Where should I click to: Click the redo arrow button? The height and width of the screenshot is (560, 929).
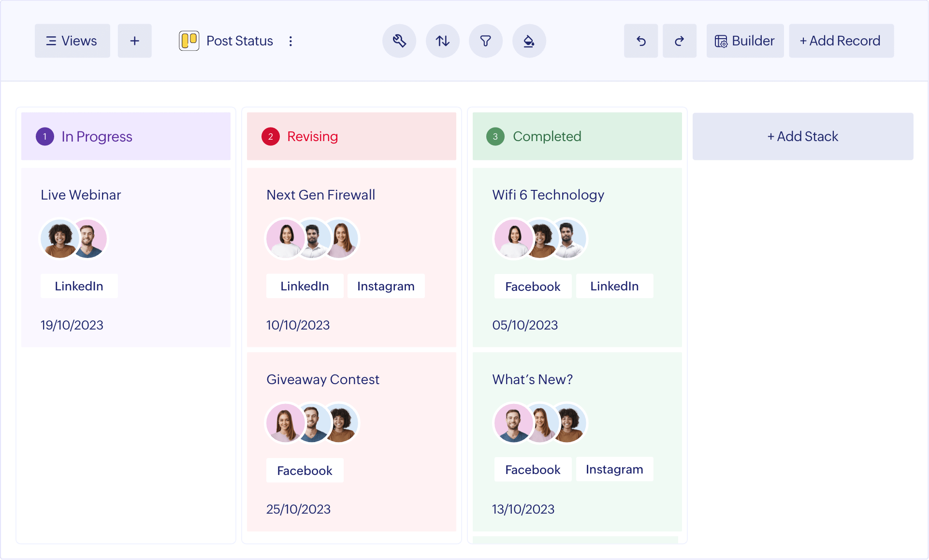click(x=679, y=41)
